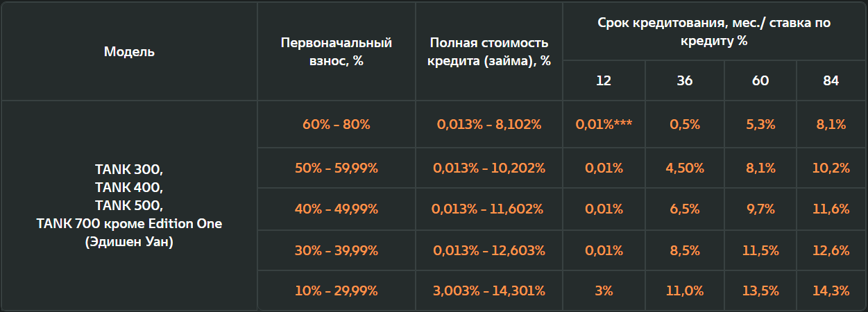
Task: Select the 14,3% rate cell
Action: click(831, 291)
